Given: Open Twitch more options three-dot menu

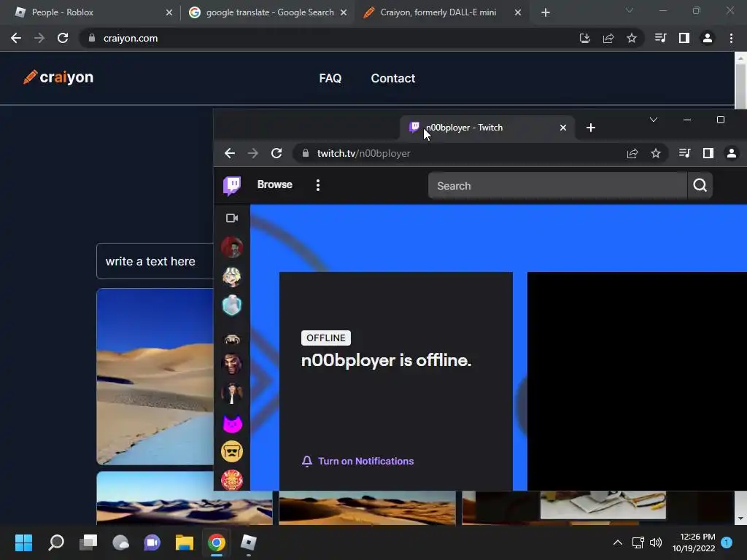Looking at the screenshot, I should (318, 185).
